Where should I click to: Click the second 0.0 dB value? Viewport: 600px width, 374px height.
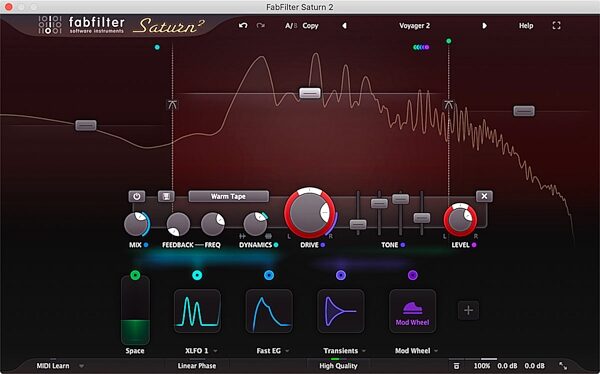pyautogui.click(x=535, y=366)
